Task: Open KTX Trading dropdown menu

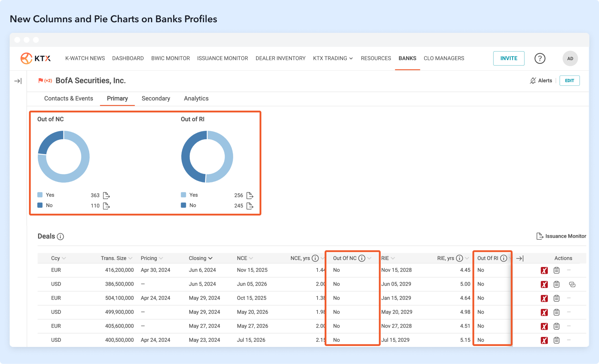Action: pyautogui.click(x=333, y=58)
